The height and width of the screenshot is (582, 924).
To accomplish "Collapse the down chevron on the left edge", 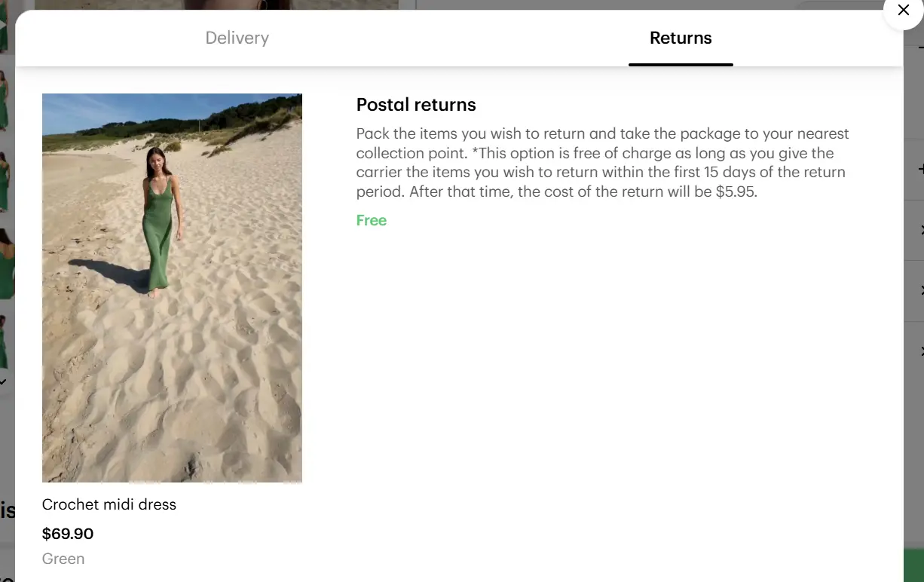I will click(x=3, y=381).
